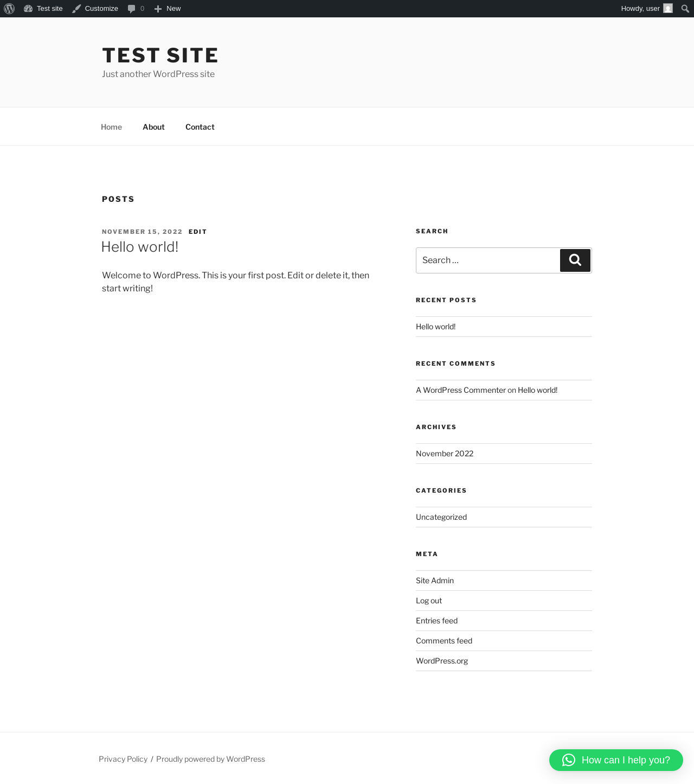Click Log out in Meta
This screenshot has height=784, width=694.
tap(429, 601)
